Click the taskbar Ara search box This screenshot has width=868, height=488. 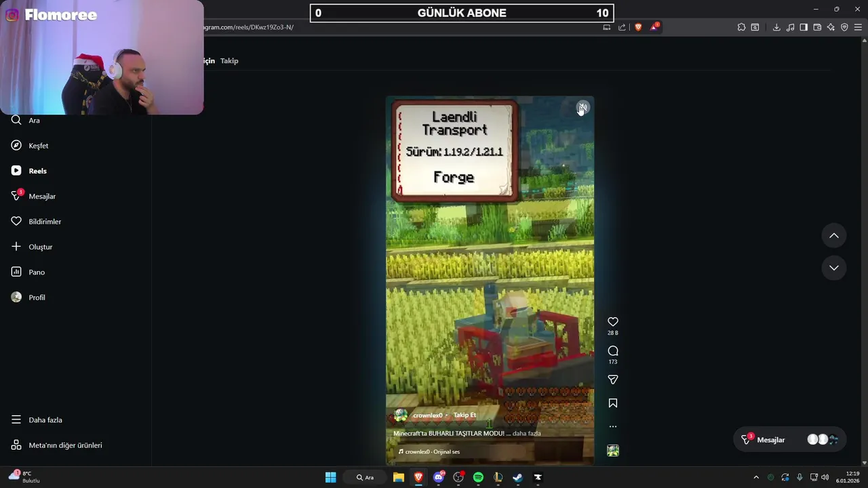click(365, 477)
